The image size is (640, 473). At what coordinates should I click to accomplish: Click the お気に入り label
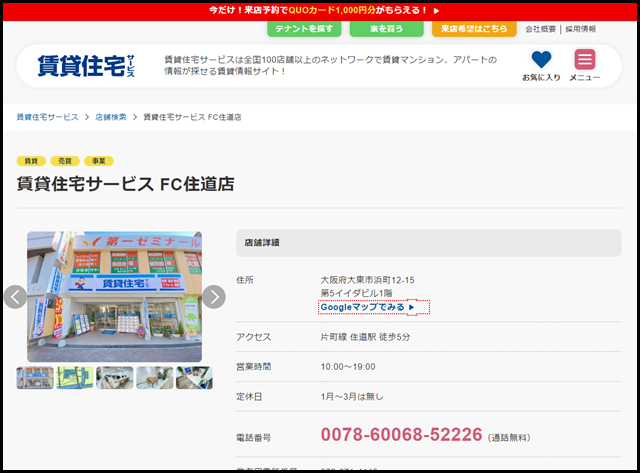(x=541, y=78)
